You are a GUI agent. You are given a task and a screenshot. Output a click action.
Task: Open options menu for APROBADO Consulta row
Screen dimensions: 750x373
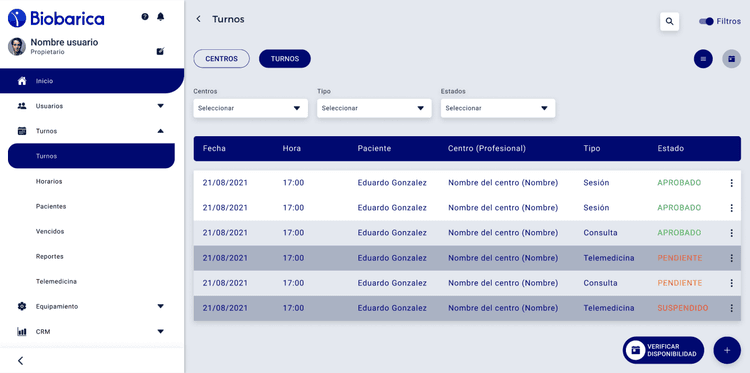pos(731,233)
